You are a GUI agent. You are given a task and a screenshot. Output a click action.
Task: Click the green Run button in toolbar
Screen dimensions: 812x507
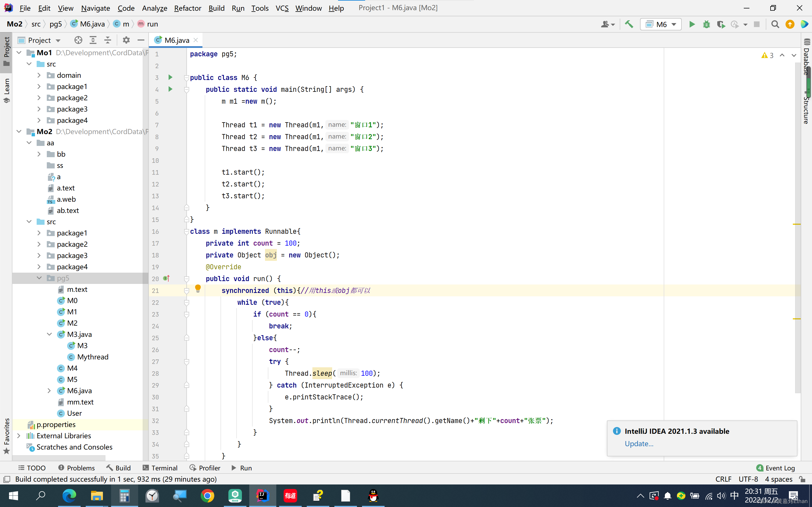pyautogui.click(x=692, y=24)
